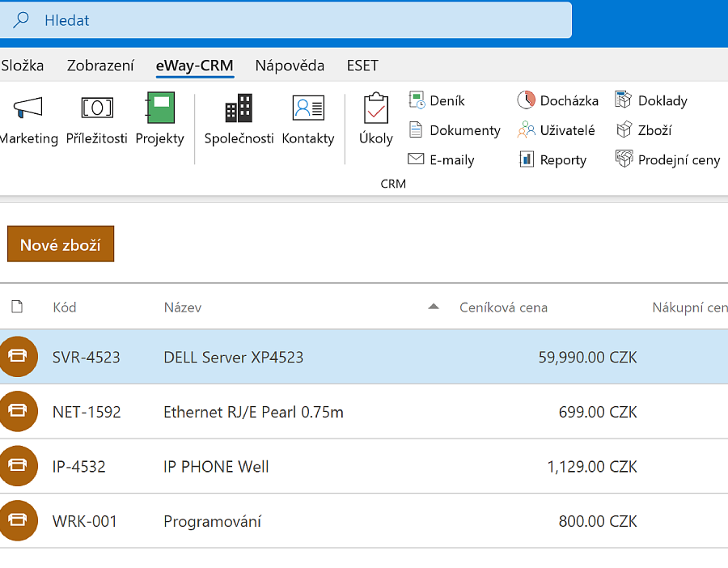Open the Deník label in ribbon

tap(447, 101)
